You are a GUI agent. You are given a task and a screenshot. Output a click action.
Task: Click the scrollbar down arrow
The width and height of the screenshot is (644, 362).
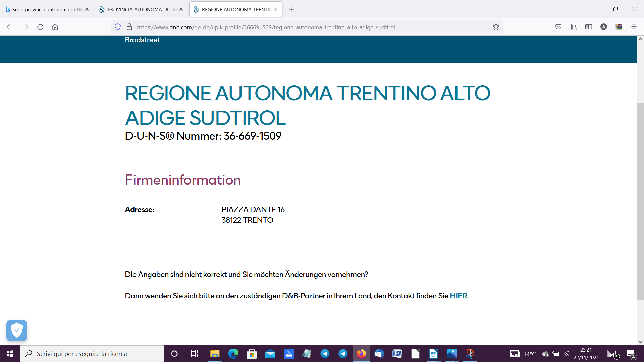(x=640, y=342)
